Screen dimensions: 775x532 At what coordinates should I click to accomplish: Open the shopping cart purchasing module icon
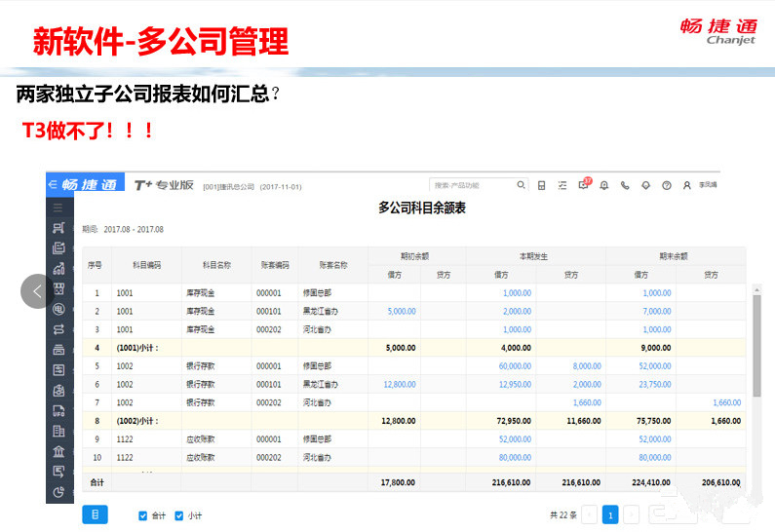[58, 228]
